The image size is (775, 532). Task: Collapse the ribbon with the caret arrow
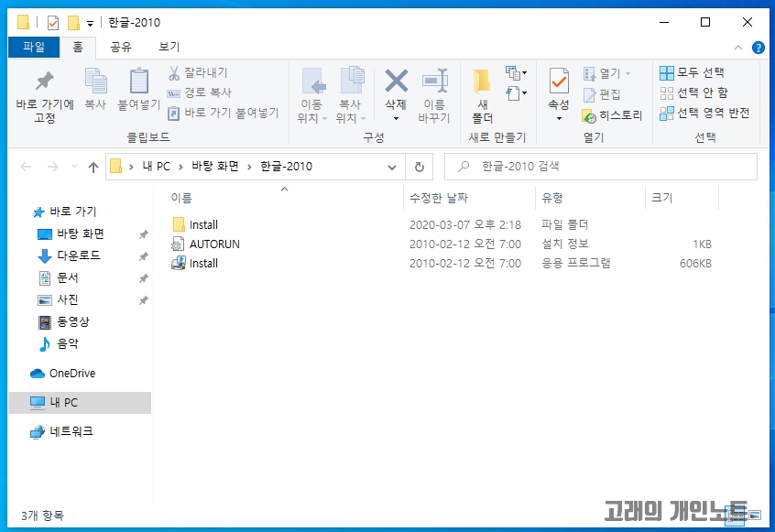(738, 48)
